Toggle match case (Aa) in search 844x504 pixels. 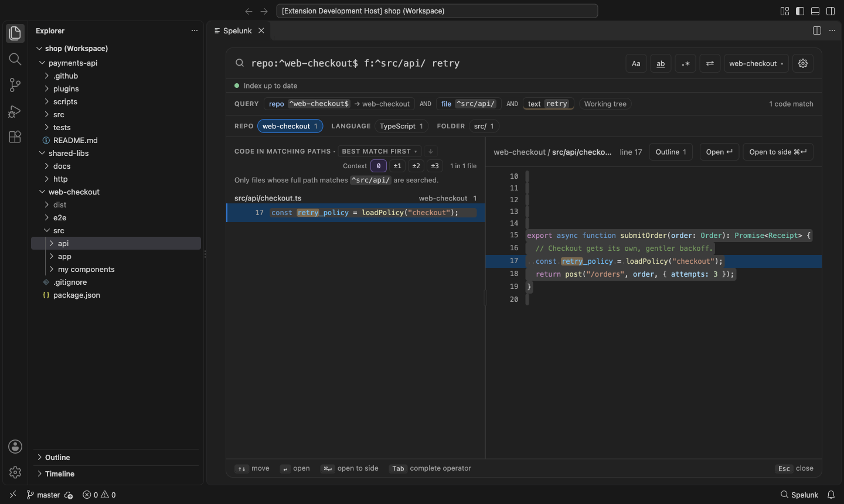636,63
